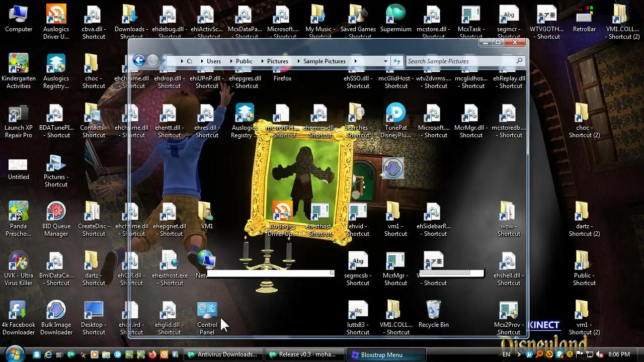Select the Saved Games desktop folder
The image size is (644, 362).
pyautogui.click(x=358, y=19)
